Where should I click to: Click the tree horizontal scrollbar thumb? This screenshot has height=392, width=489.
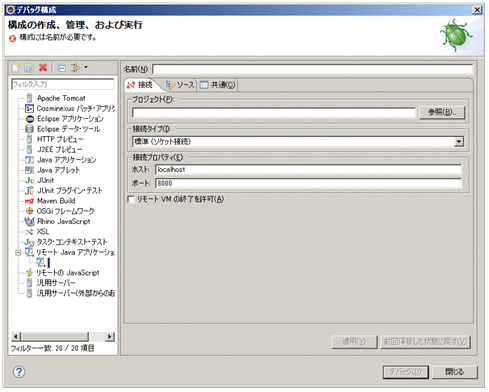[55, 336]
